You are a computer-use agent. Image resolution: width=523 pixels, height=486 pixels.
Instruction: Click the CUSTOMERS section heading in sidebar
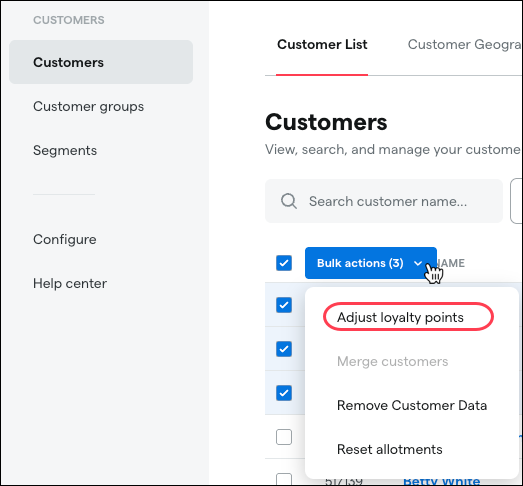[69, 20]
